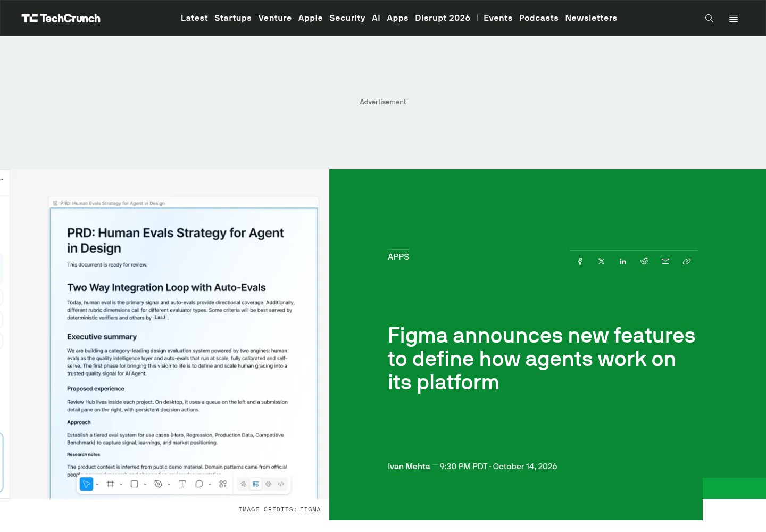Copy article link icon
Screen dimensions: 766x532
tap(687, 261)
